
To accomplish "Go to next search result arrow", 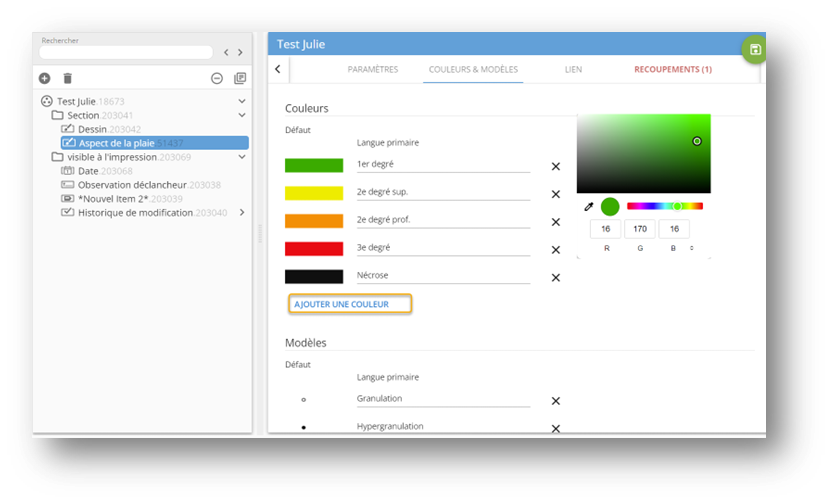I will pos(240,52).
